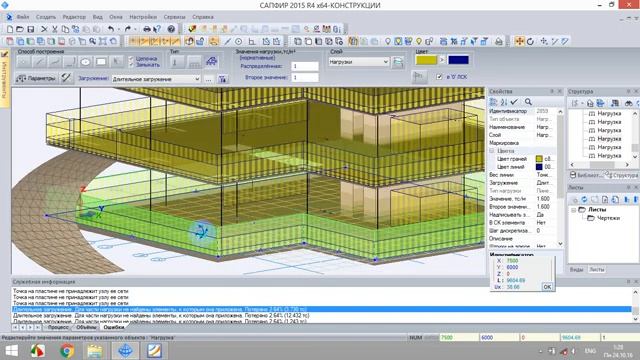Toggle the Замыкать checkbox
This screenshot has width=640, height=360.
pos(131,65)
